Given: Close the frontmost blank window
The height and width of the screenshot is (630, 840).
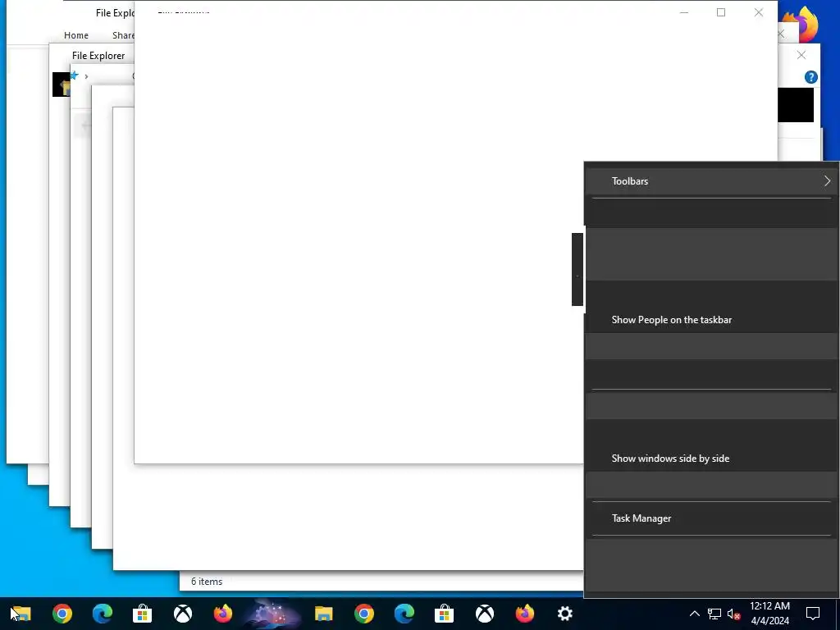Looking at the screenshot, I should 759,12.
